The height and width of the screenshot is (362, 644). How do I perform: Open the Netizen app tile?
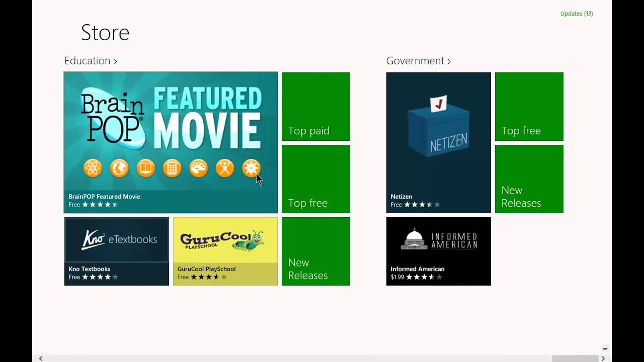[x=439, y=143]
